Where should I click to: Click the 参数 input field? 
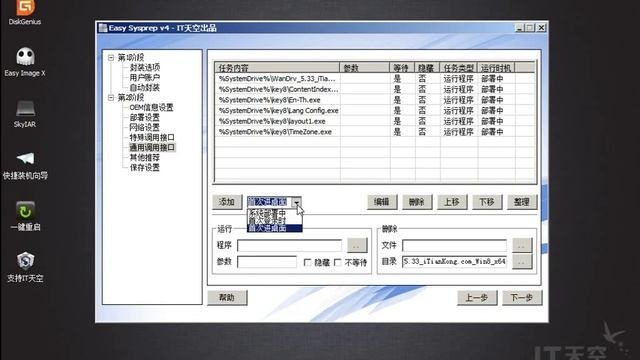[x=267, y=262]
